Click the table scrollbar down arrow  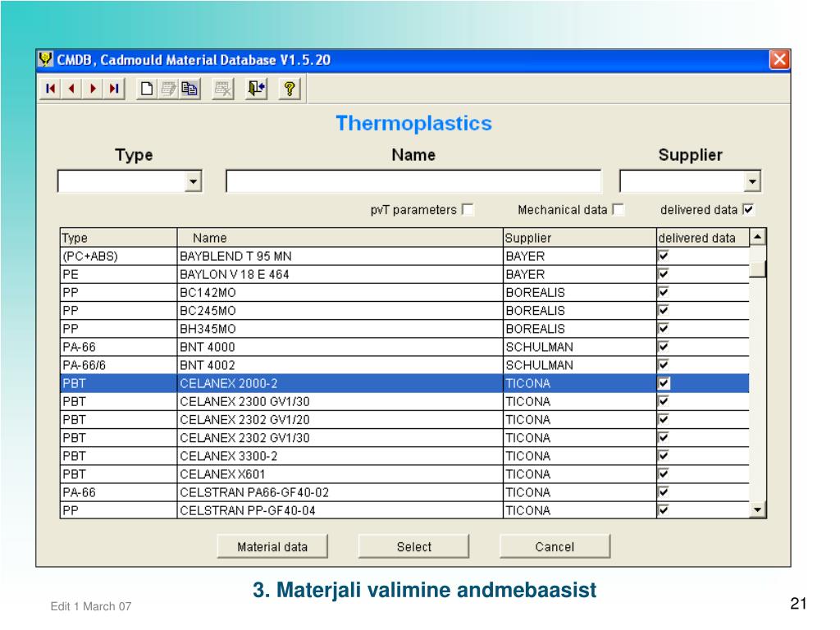(x=757, y=509)
